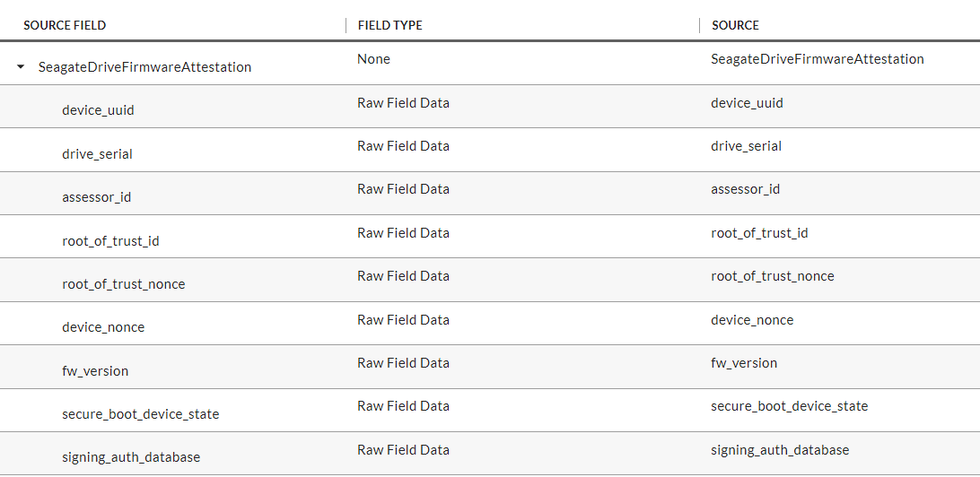Sort by the SOURCE FIELD column header
The width and height of the screenshot is (980, 477).
[65, 26]
